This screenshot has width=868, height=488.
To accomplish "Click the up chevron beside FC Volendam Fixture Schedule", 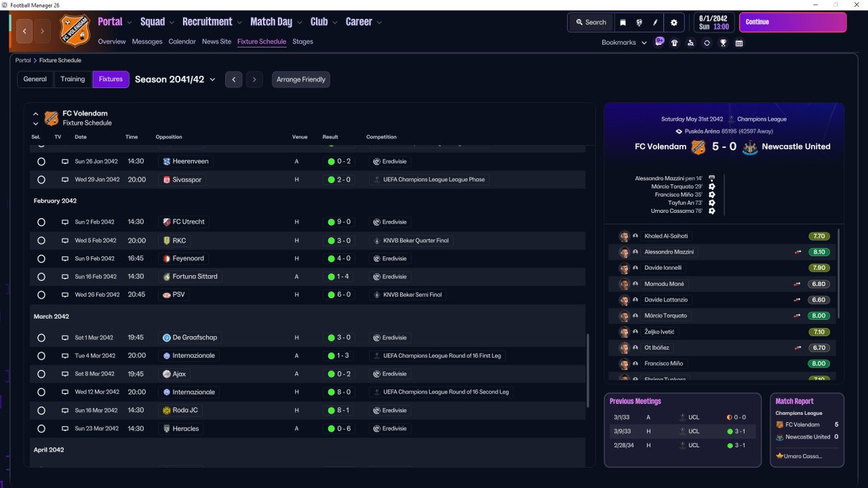I will coord(36,114).
